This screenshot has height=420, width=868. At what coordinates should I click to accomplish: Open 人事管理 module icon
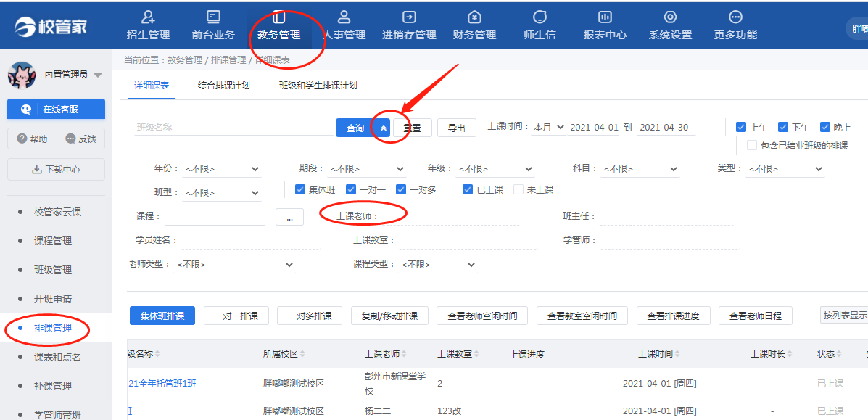[x=344, y=17]
